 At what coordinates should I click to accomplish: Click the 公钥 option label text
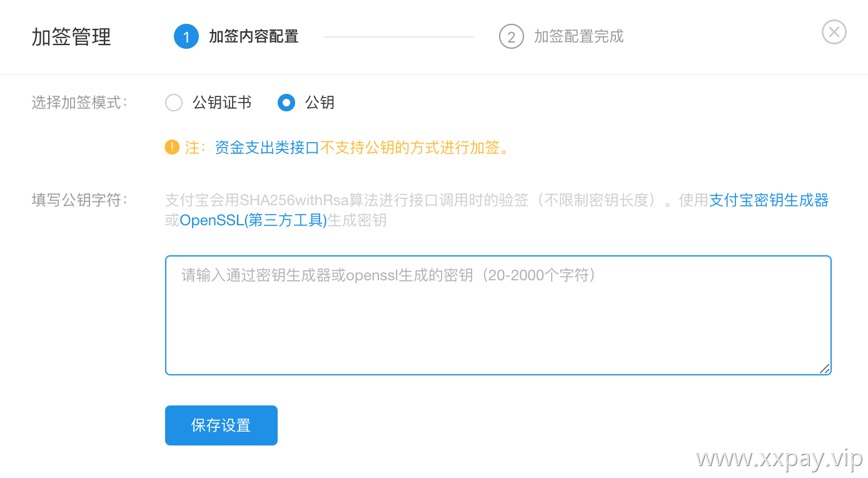point(320,103)
